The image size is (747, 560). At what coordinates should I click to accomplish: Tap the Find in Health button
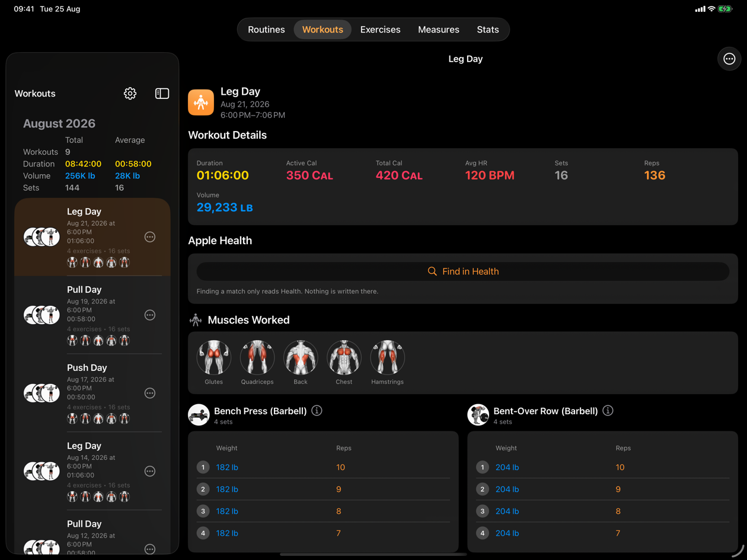point(463,271)
